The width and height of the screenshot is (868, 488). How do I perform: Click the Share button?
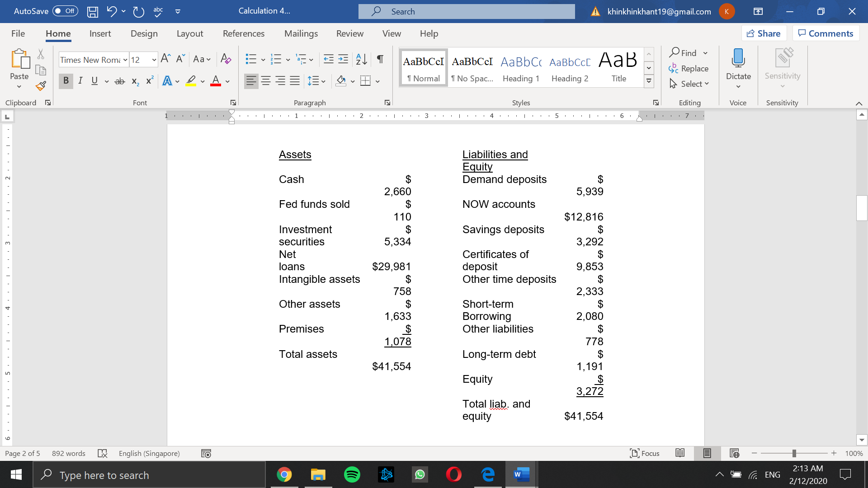764,33
